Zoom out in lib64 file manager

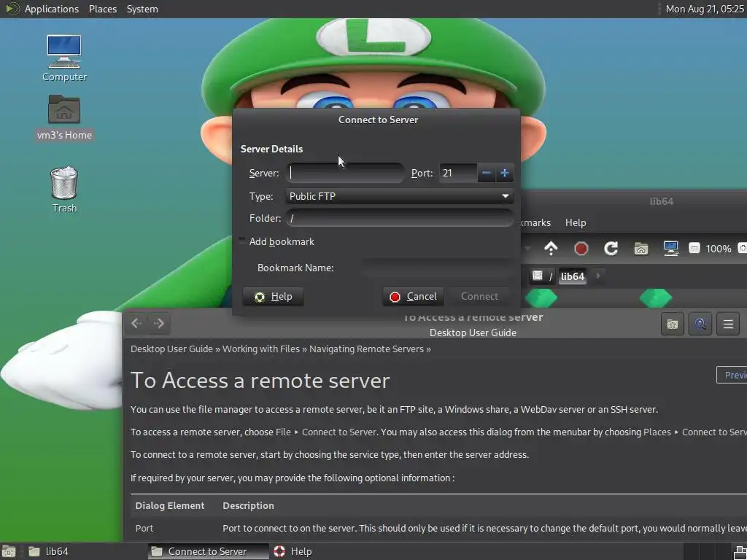click(x=694, y=248)
